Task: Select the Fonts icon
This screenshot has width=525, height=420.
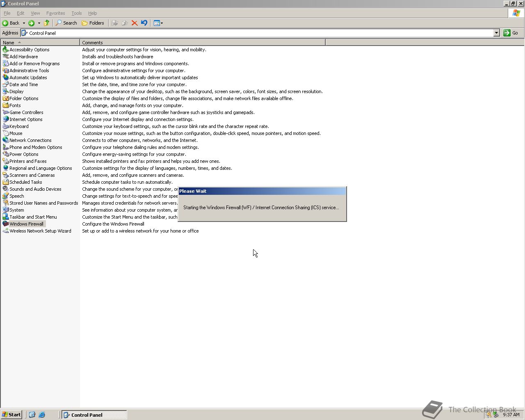Action: coord(6,105)
